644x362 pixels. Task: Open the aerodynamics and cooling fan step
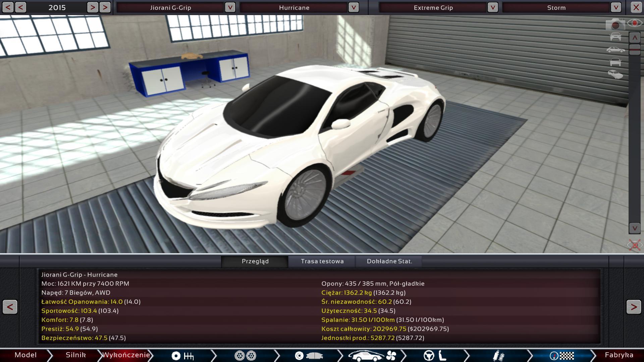[x=372, y=355]
